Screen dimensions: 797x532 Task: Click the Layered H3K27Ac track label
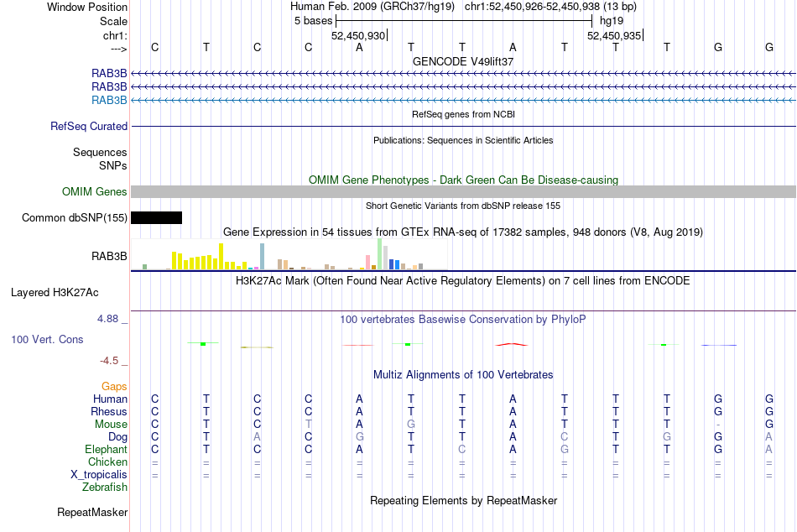55,293
